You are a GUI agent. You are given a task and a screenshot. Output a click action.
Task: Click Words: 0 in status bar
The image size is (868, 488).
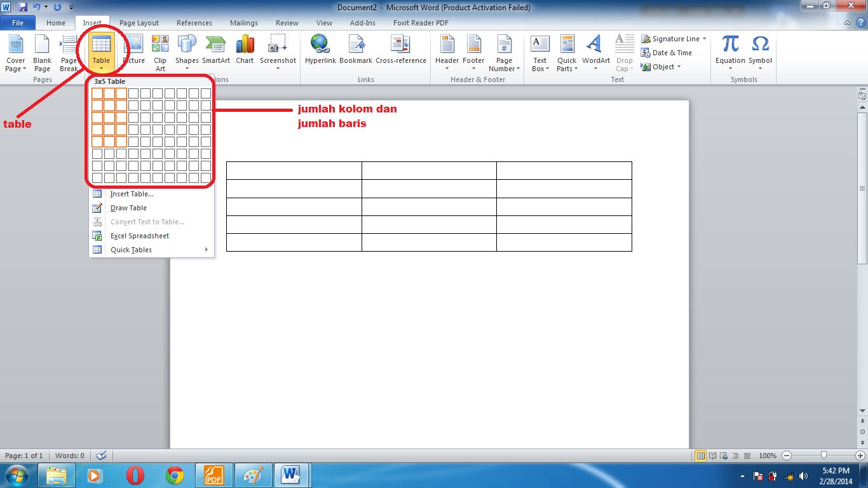(x=70, y=456)
